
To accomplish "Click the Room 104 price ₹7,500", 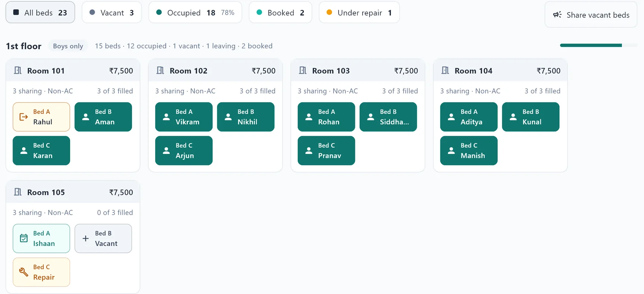I will point(548,71).
